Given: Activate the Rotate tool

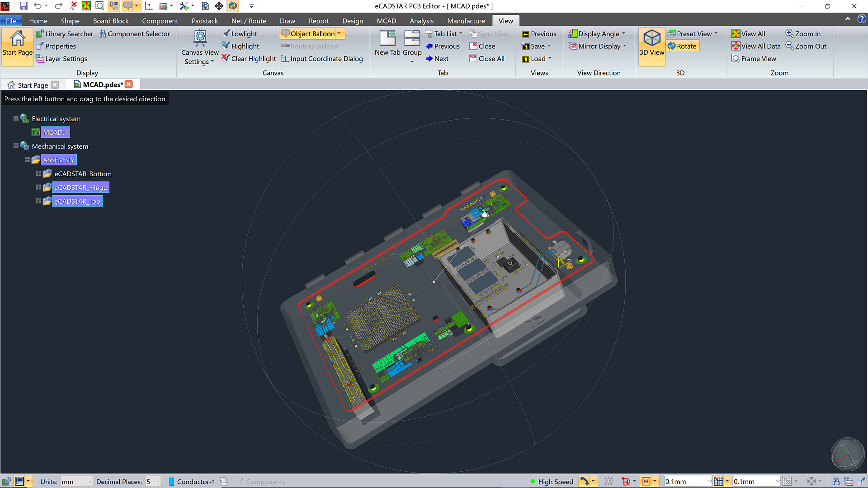Looking at the screenshot, I should tap(683, 46).
